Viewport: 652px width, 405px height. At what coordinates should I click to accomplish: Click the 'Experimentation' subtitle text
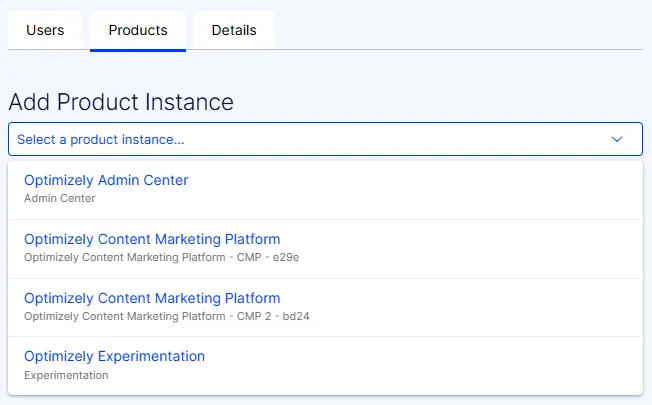click(x=66, y=375)
